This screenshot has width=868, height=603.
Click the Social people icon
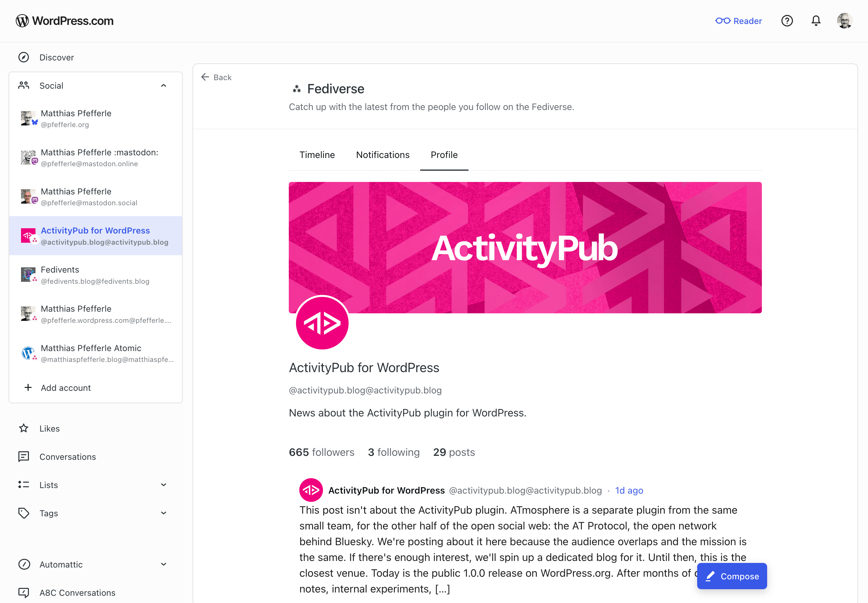coord(24,86)
